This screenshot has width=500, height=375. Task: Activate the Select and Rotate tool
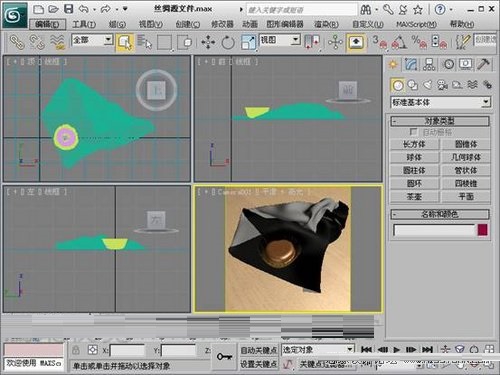pos(228,42)
